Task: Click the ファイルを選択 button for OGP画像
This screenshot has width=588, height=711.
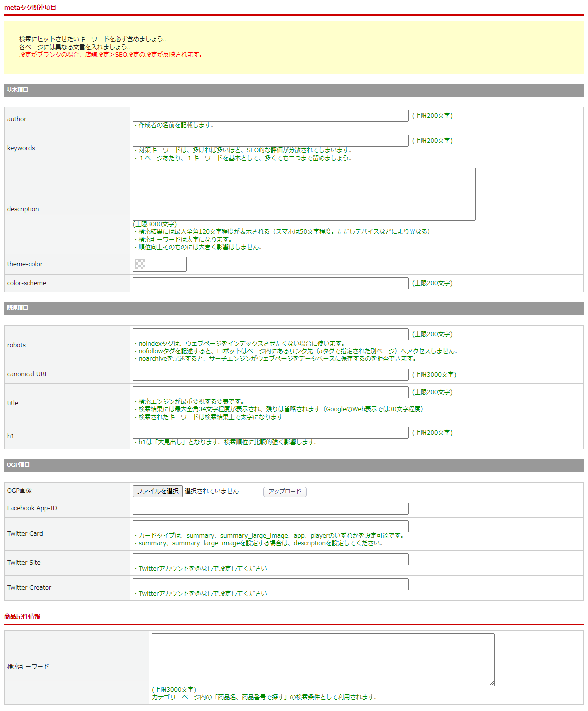Action: point(158,491)
